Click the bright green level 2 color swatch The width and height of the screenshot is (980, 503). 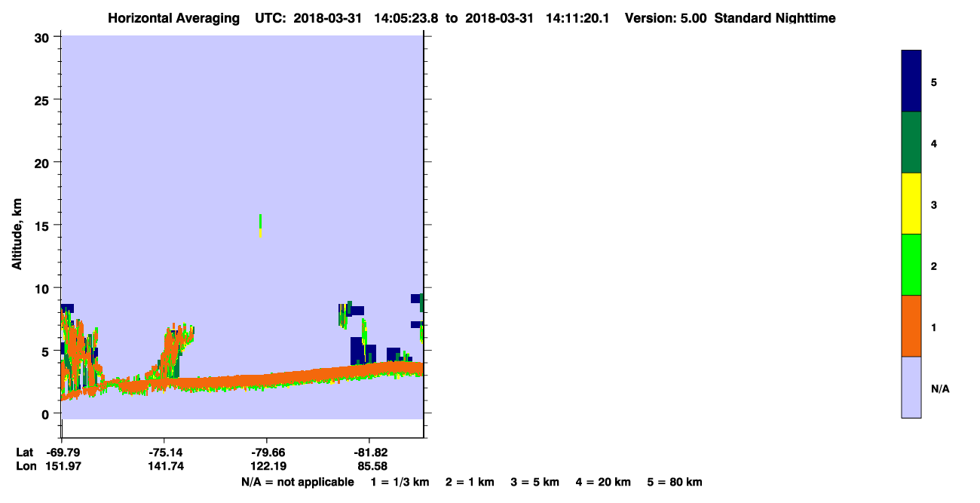911,265
